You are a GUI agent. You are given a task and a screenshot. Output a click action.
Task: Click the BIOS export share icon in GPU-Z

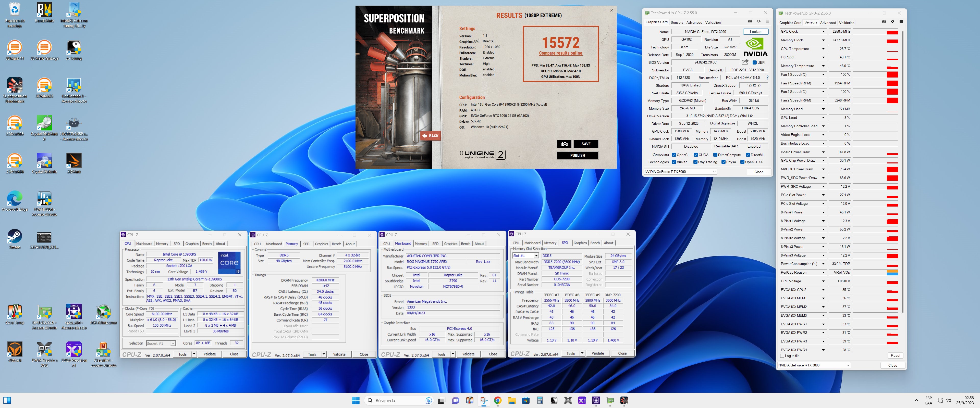(745, 62)
